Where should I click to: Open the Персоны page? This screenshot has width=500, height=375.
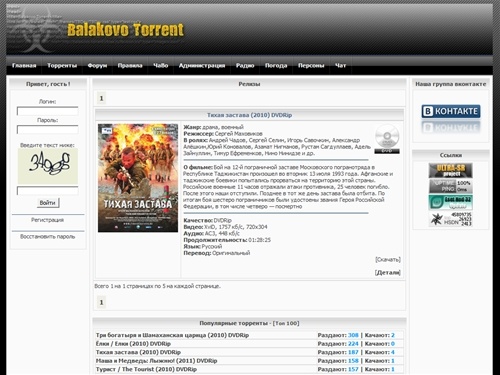[x=311, y=66]
